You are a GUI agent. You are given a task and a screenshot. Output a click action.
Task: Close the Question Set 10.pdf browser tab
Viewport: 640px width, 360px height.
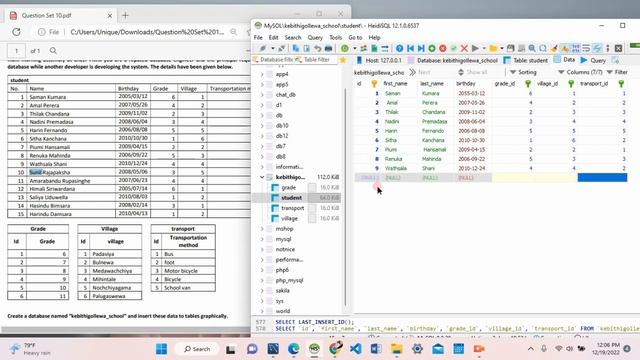(110, 16)
